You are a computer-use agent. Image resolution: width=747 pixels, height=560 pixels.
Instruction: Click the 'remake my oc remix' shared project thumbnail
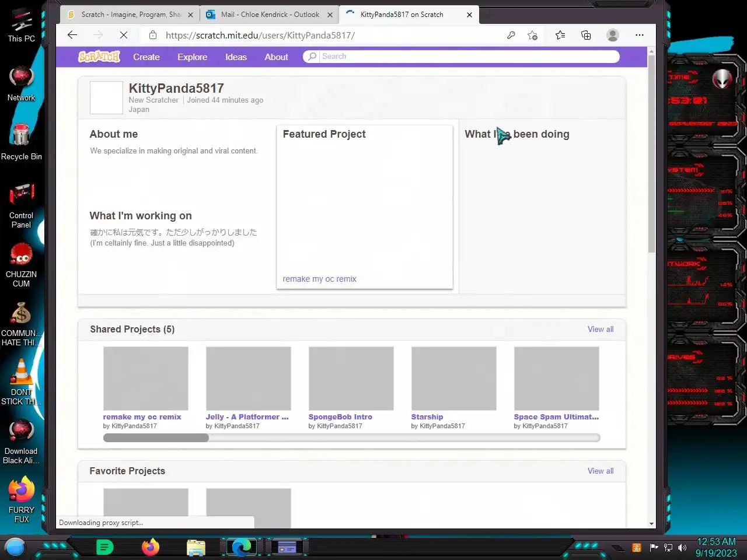[146, 379]
